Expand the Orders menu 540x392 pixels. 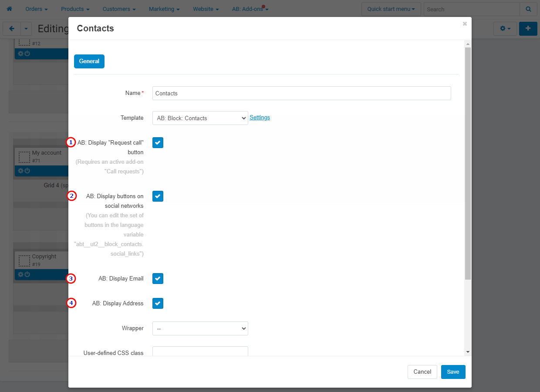tap(37, 9)
